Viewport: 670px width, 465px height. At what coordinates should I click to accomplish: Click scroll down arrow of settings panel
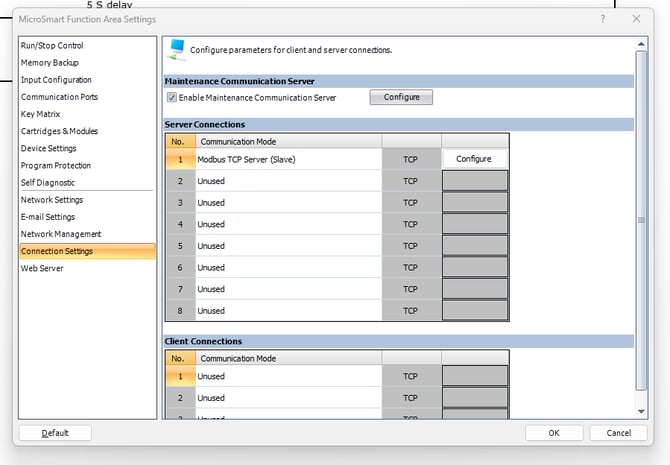tap(641, 412)
